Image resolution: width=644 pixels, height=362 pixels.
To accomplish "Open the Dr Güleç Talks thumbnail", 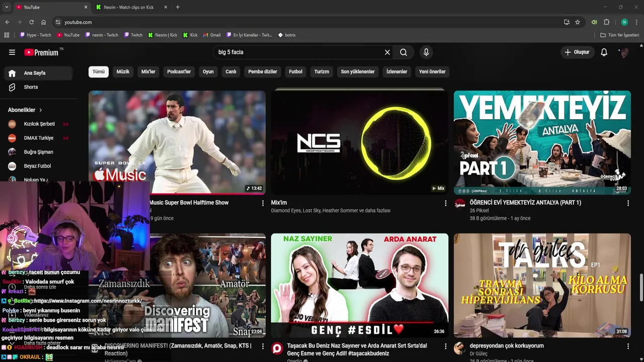I will (542, 285).
